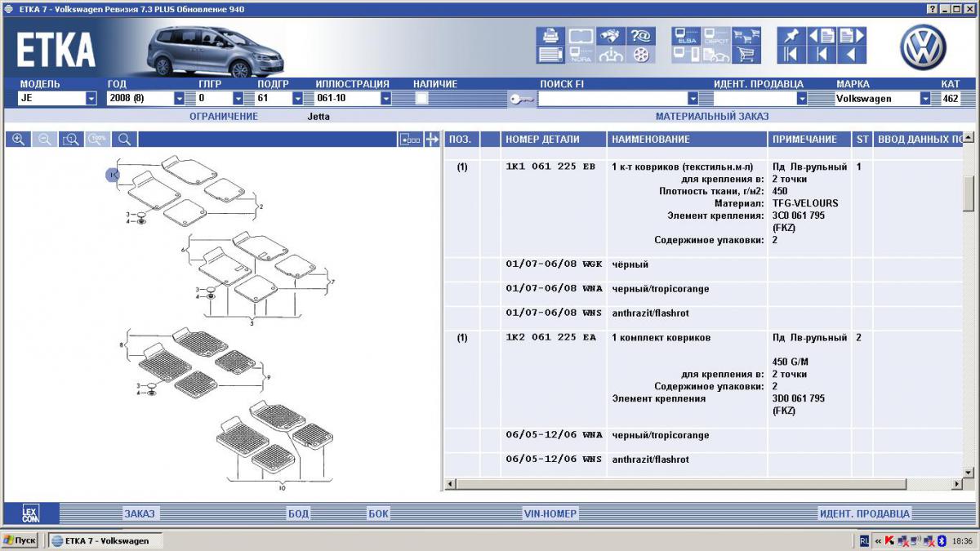Click the ПРИМЕЧАНИЕ column header
Viewport: 980px width, 551px height.
(810, 140)
